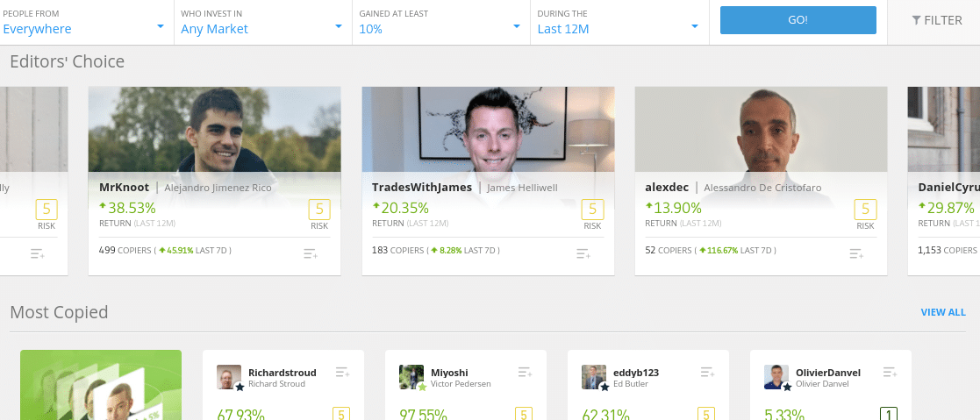Open People From Everywhere dropdown
This screenshot has width=980, height=420.
click(85, 23)
